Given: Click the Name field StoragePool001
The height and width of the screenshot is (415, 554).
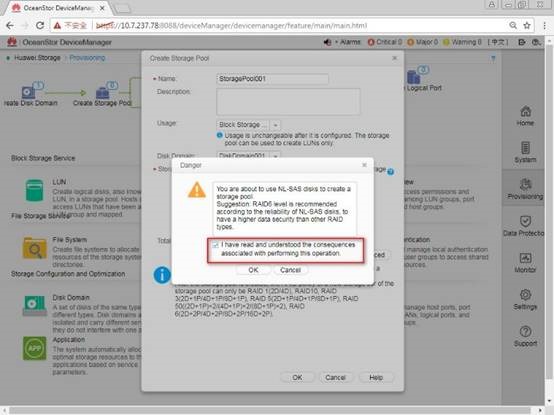Looking at the screenshot, I should pos(272,79).
